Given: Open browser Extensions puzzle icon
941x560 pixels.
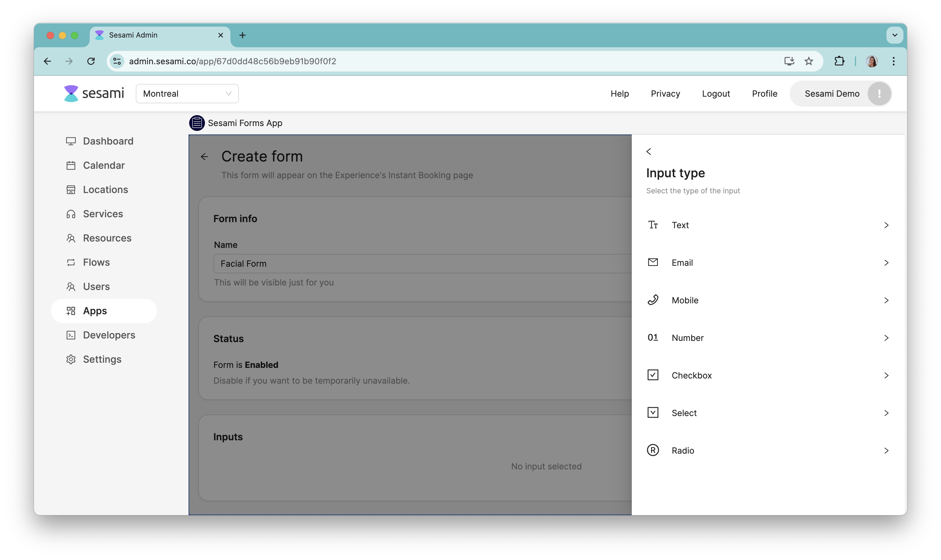Looking at the screenshot, I should (x=839, y=61).
